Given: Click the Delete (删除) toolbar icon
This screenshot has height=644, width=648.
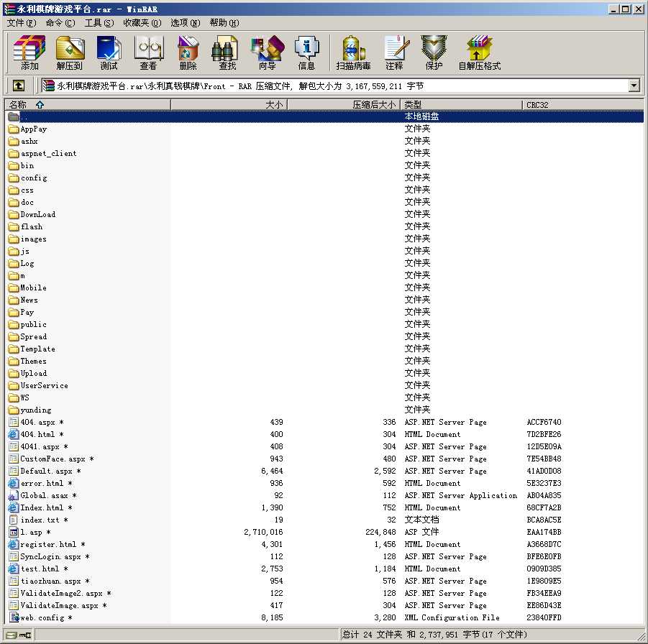Looking at the screenshot, I should (x=188, y=52).
